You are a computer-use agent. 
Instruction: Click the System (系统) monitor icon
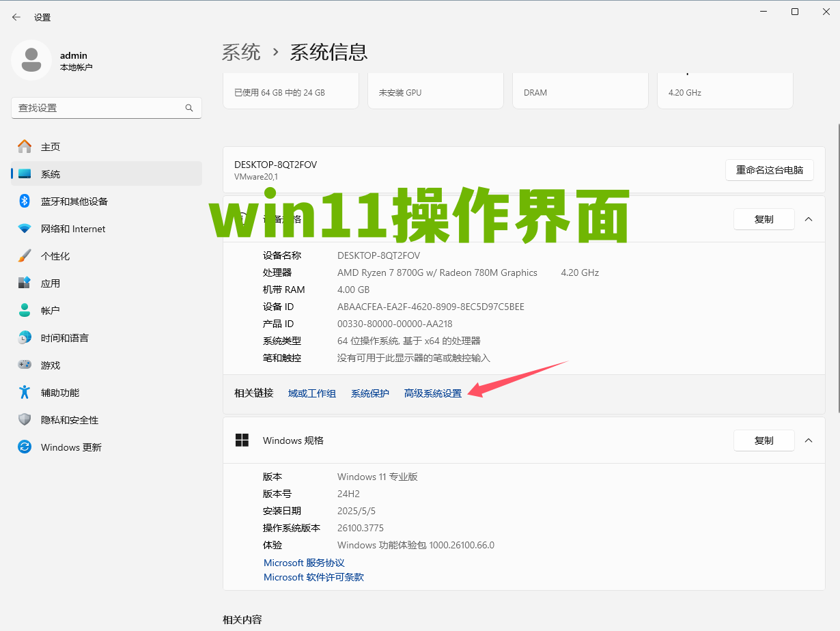coord(25,174)
